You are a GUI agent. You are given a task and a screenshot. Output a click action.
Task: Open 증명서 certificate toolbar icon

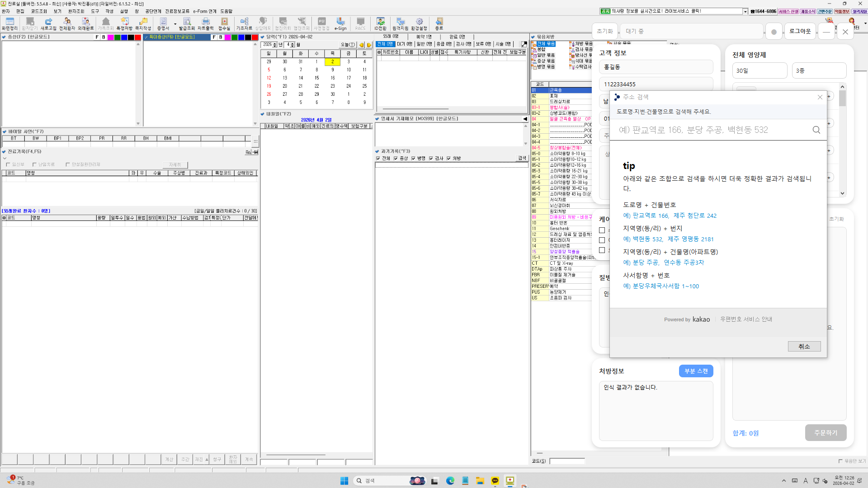tap(163, 24)
